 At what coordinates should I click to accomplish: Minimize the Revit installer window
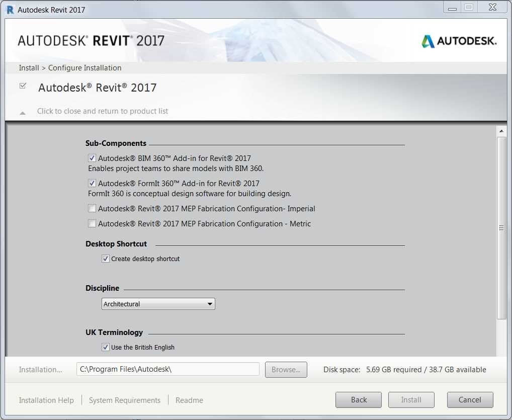point(452,8)
